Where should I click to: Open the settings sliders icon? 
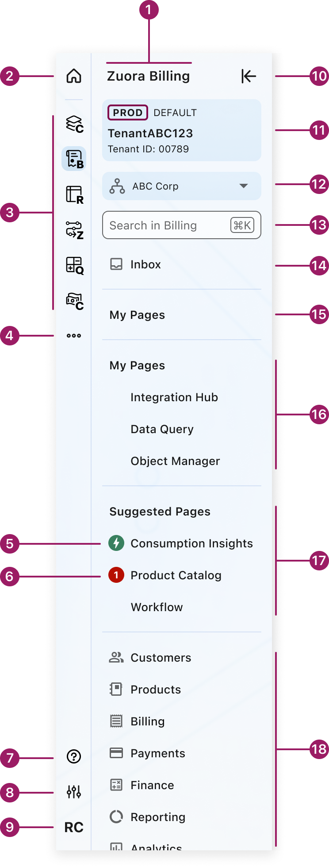click(74, 792)
